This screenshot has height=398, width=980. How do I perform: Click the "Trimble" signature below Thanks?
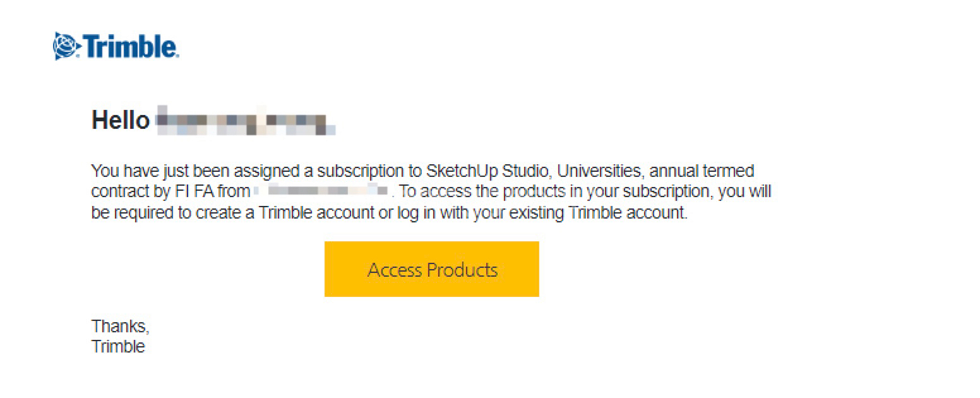tap(118, 346)
